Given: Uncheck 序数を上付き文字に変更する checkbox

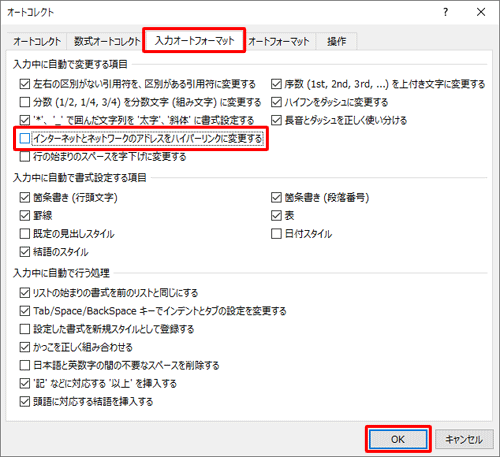Looking at the screenshot, I should [276, 84].
